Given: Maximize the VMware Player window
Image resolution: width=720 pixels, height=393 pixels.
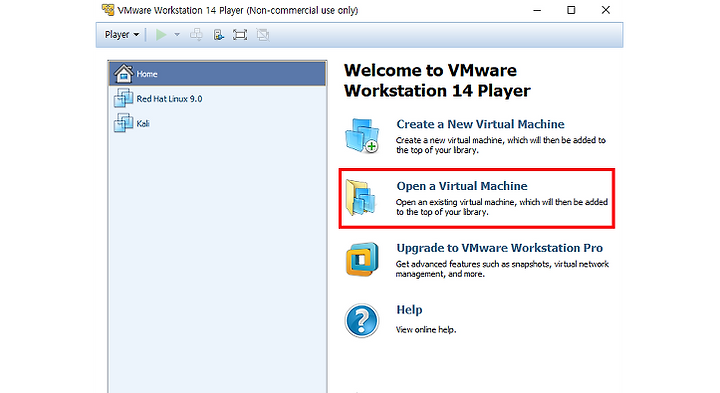Looking at the screenshot, I should pyautogui.click(x=571, y=10).
